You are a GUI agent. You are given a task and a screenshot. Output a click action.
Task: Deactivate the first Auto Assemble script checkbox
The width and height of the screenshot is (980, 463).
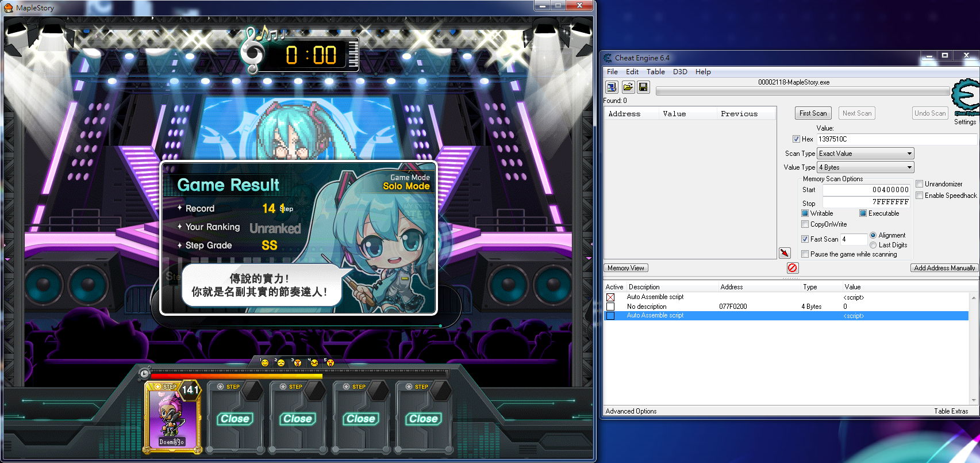[x=610, y=297]
